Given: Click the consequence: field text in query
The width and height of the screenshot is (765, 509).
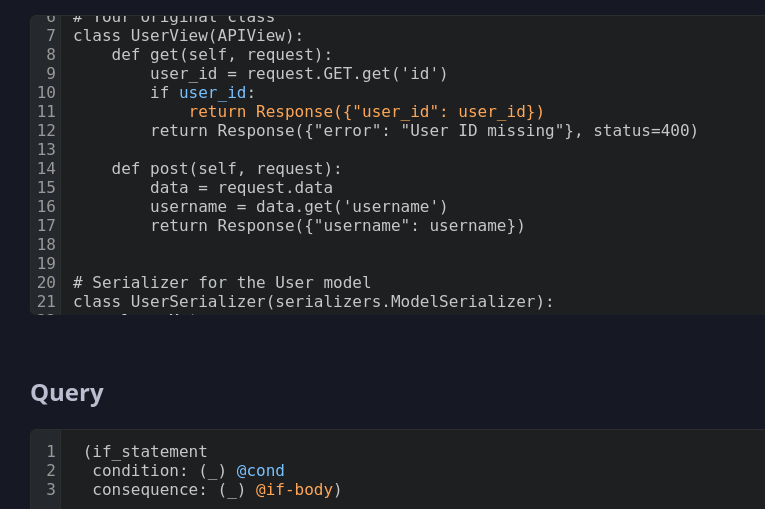Looking at the screenshot, I should (x=150, y=490).
